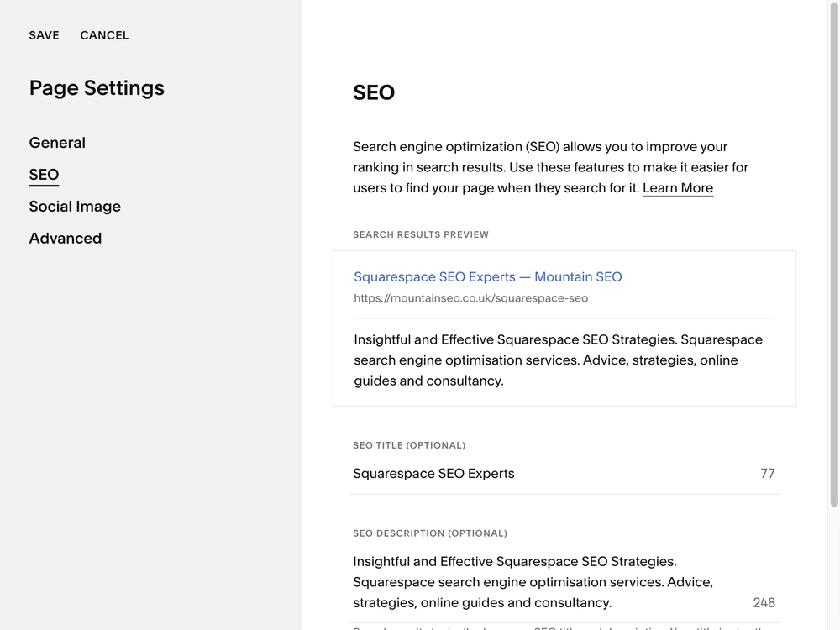Select the SEO tab in sidebar
This screenshot has width=840, height=630.
[44, 175]
